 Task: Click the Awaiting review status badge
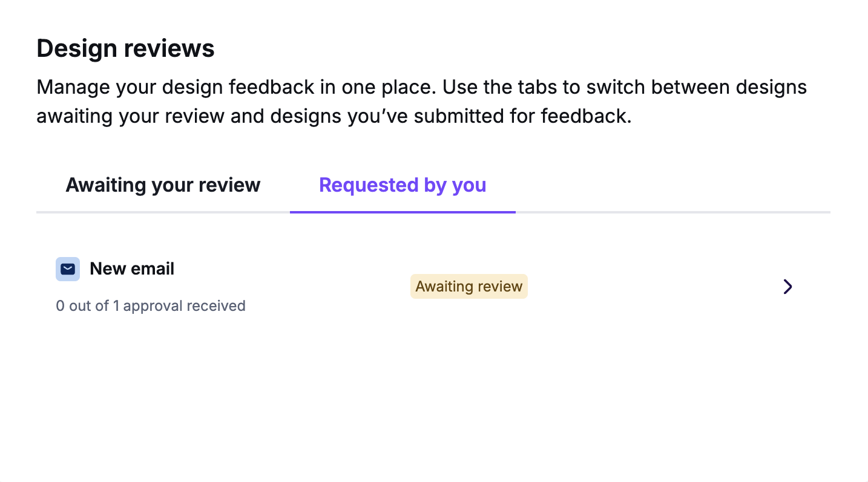click(x=469, y=287)
